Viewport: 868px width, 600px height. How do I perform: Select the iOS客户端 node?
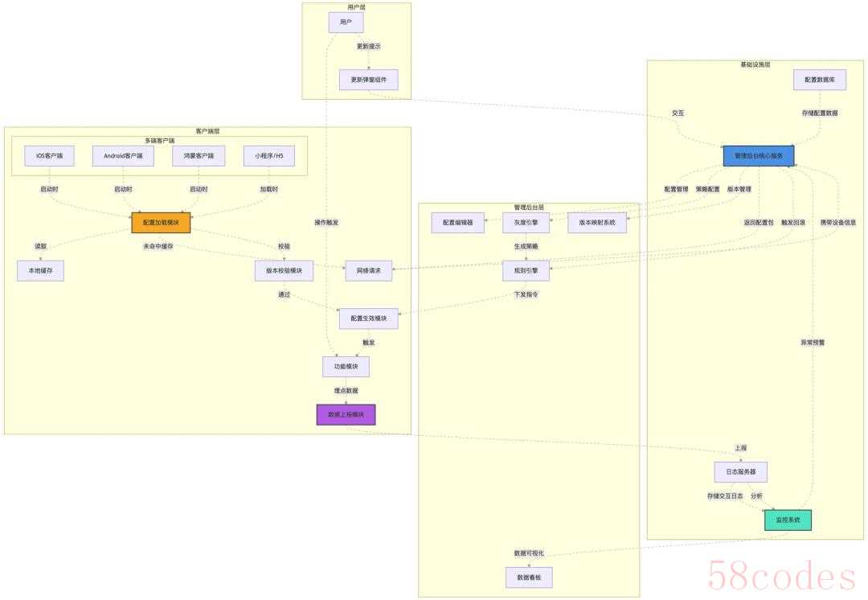coord(49,156)
